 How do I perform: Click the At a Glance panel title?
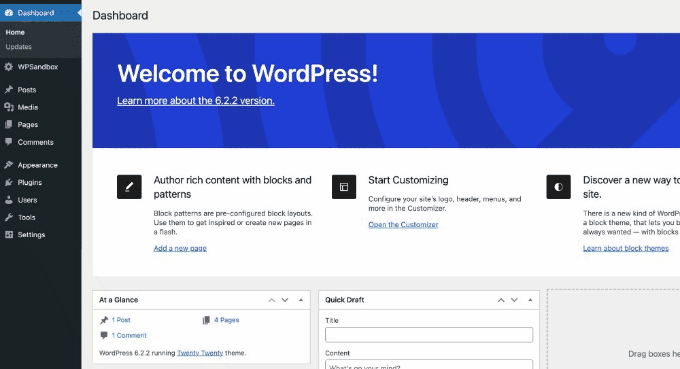118,300
